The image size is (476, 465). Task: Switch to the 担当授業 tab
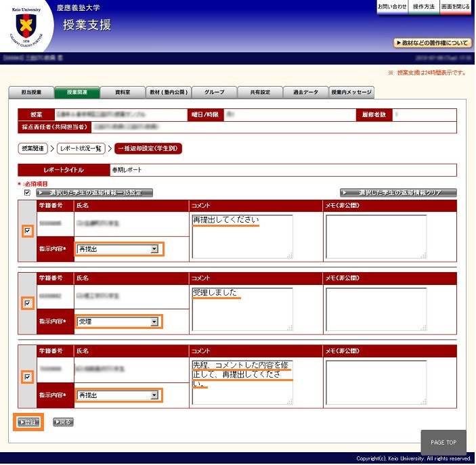click(31, 92)
